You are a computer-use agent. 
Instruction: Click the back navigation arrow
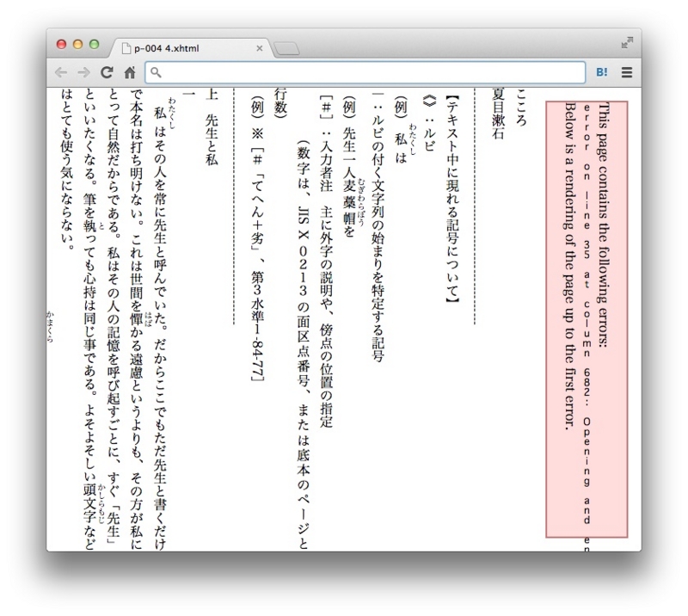point(60,72)
